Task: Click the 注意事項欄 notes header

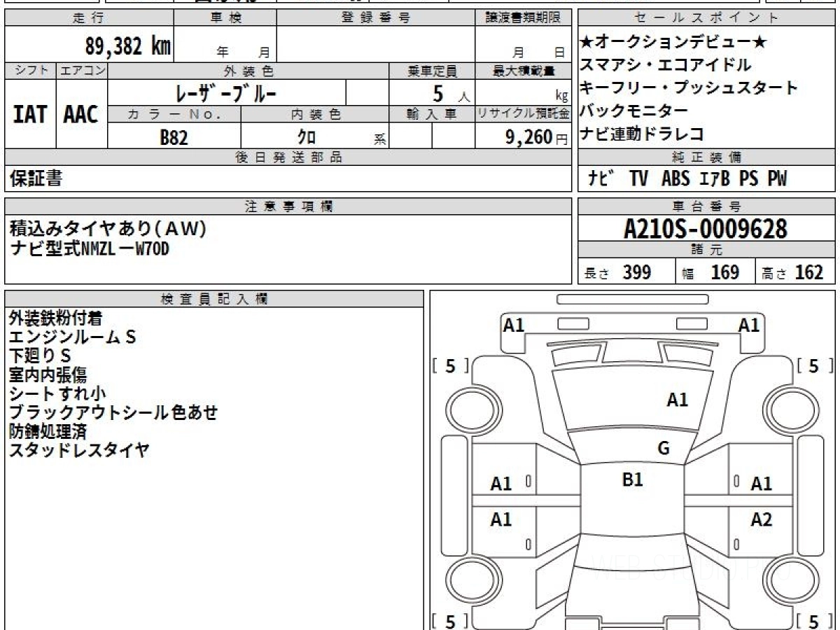Action: point(288,206)
